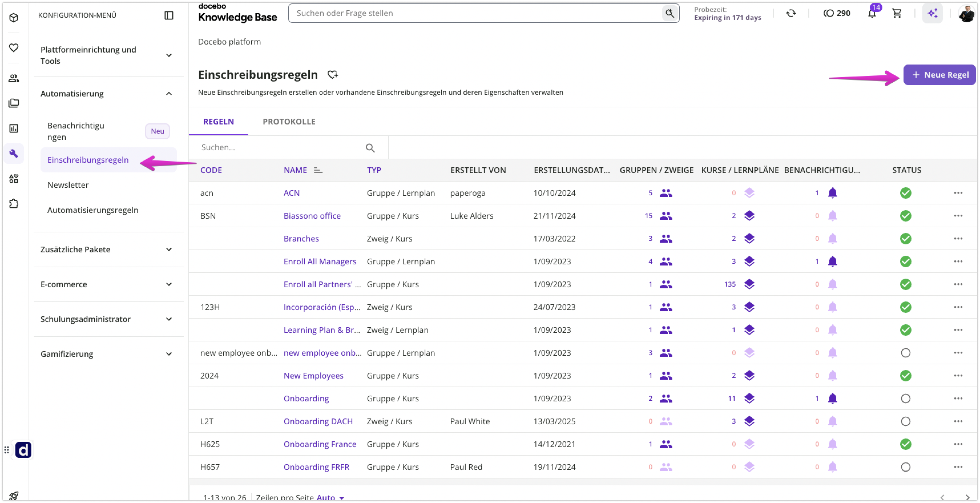Open the shopping cart icon
The image size is (980, 503).
[x=896, y=13]
